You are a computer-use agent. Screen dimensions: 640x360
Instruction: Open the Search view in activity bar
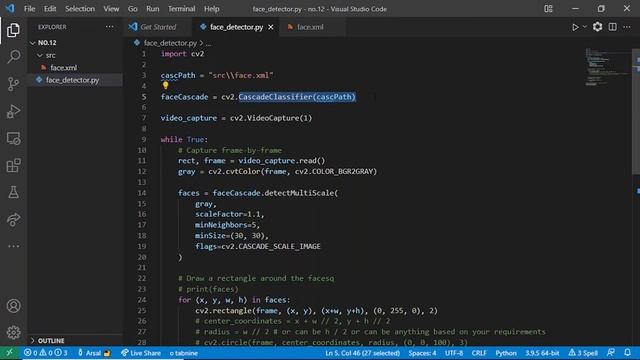pos(13,57)
